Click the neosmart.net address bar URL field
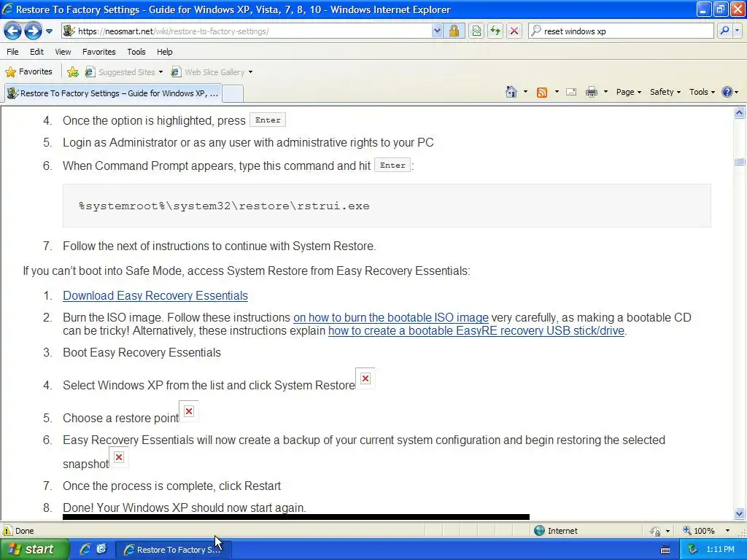 pyautogui.click(x=247, y=31)
